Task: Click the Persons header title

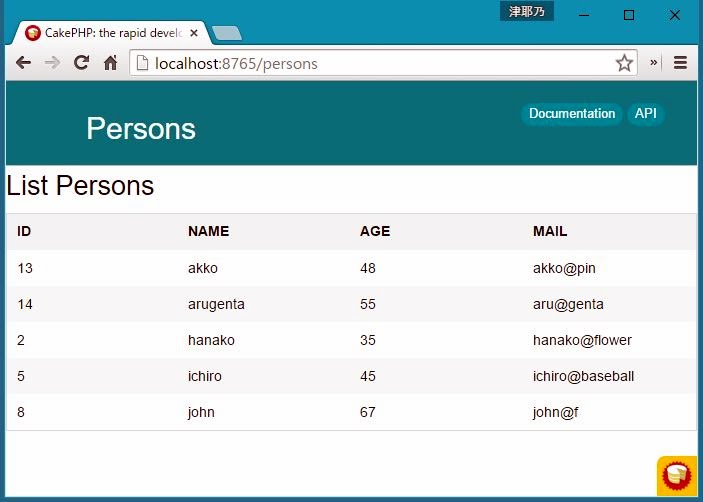Action: [x=141, y=128]
